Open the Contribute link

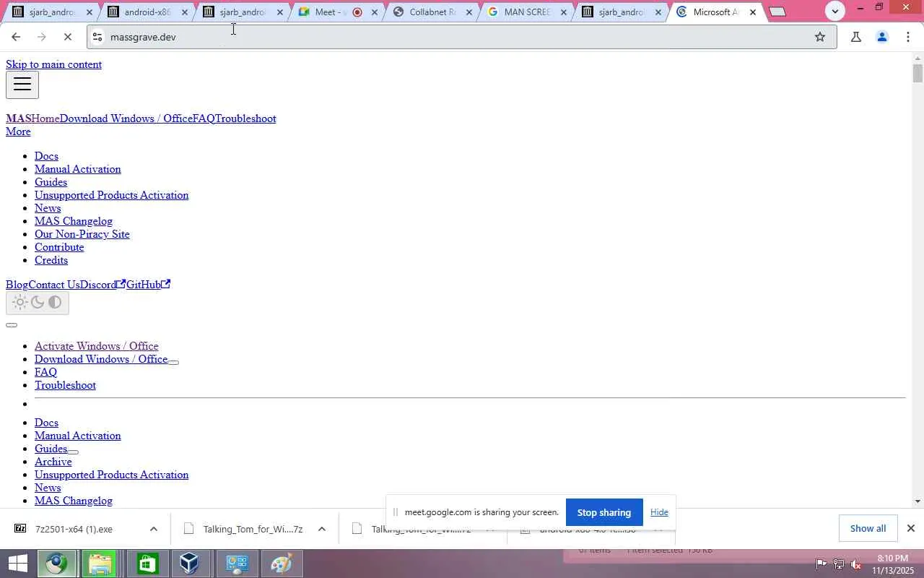[x=59, y=247]
